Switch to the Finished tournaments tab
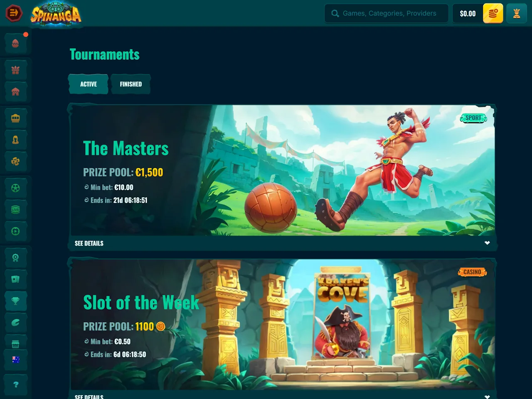The width and height of the screenshot is (532, 399). [131, 84]
